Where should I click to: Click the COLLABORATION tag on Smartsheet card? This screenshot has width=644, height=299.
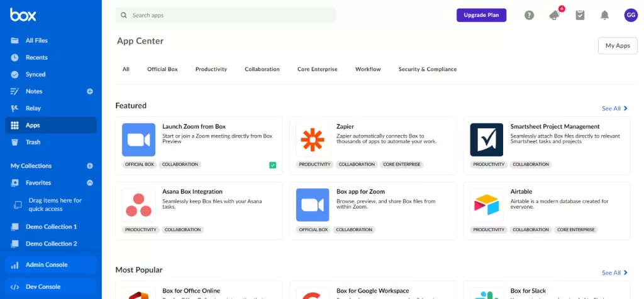(531, 165)
